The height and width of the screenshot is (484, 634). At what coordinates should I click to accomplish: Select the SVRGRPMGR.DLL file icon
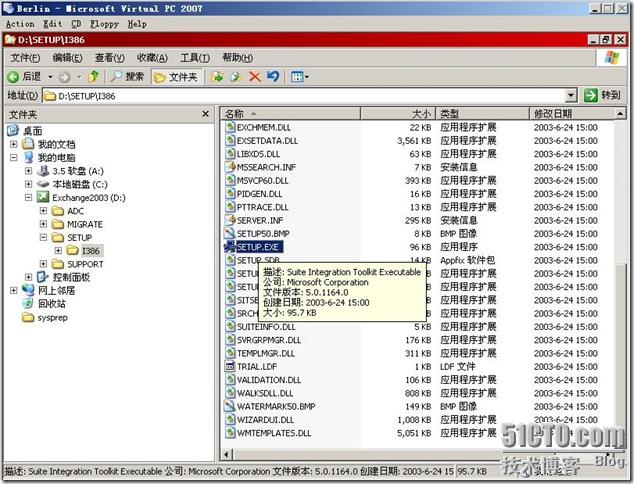pyautogui.click(x=230, y=340)
